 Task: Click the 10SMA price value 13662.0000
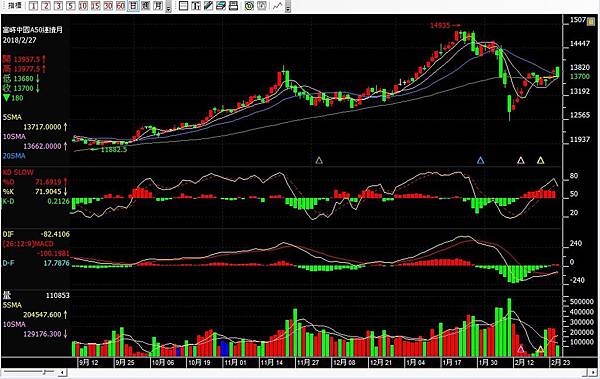42,146
